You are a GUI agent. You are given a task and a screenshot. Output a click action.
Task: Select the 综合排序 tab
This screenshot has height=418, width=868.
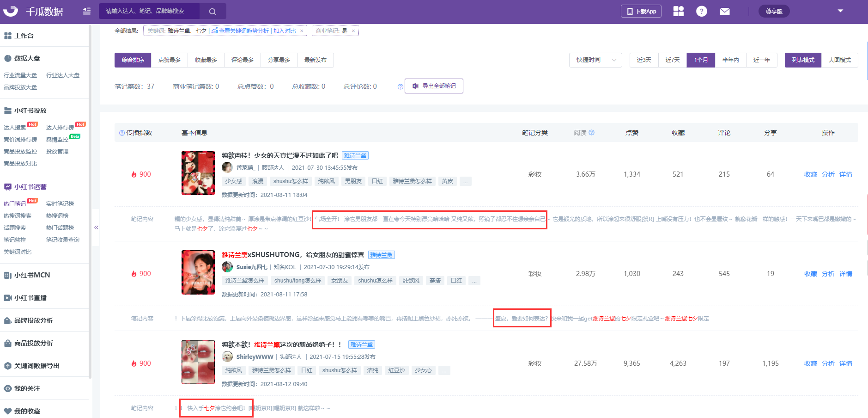[133, 60]
